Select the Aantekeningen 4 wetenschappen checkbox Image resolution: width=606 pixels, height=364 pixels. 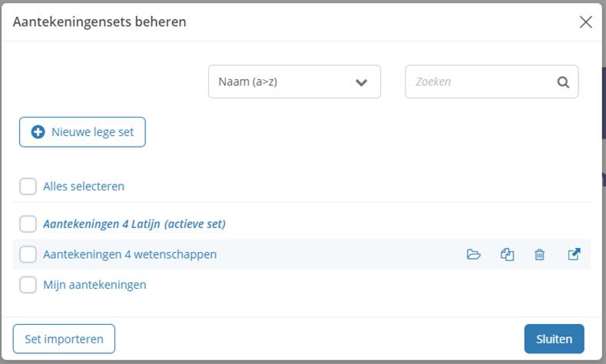[28, 254]
